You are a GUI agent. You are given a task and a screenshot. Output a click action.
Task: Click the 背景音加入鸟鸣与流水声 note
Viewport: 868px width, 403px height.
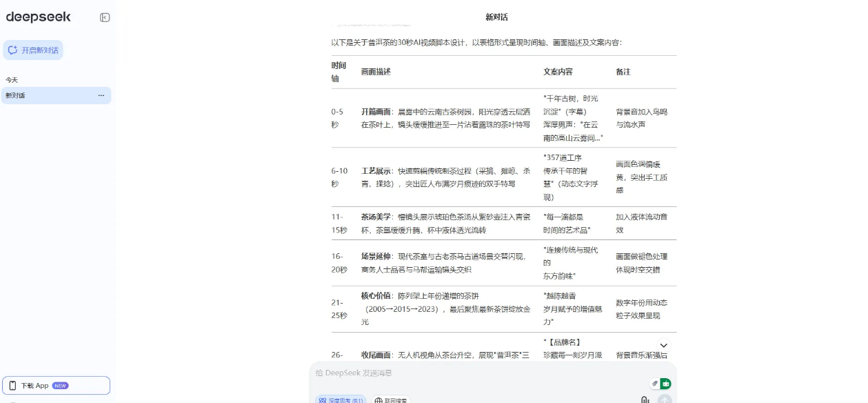pos(642,118)
